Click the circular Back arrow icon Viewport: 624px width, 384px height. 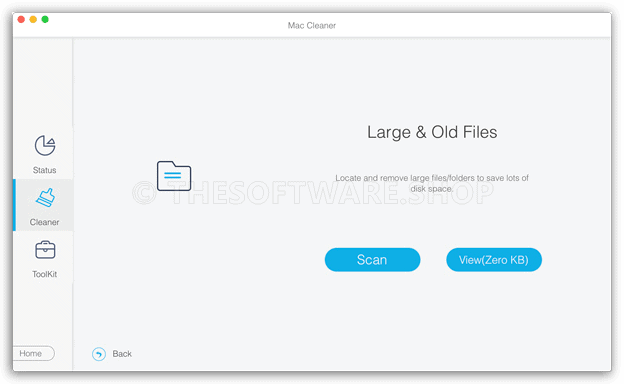click(99, 354)
